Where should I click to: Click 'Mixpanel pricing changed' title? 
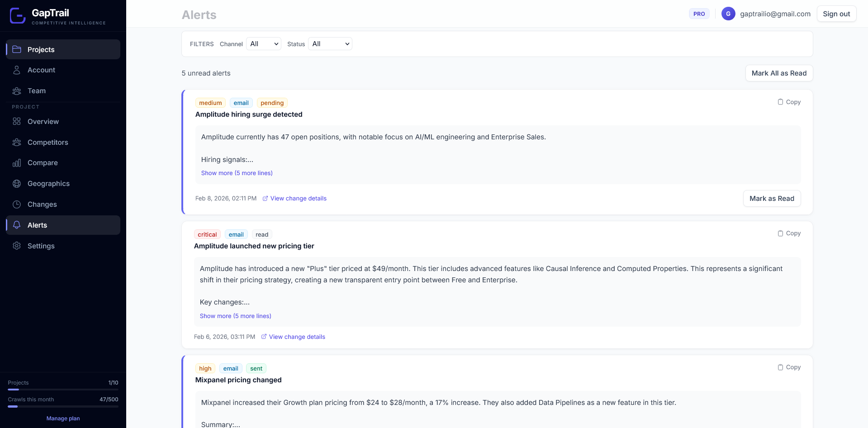(x=238, y=380)
